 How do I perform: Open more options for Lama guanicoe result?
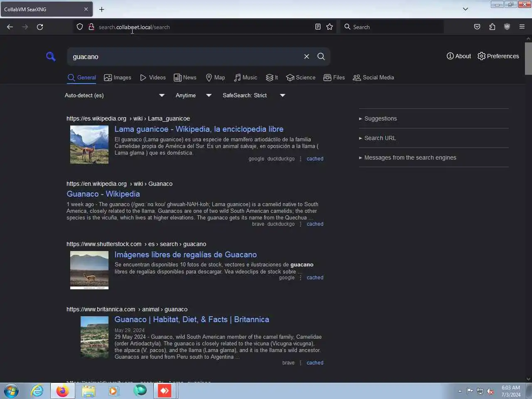pos(300,159)
